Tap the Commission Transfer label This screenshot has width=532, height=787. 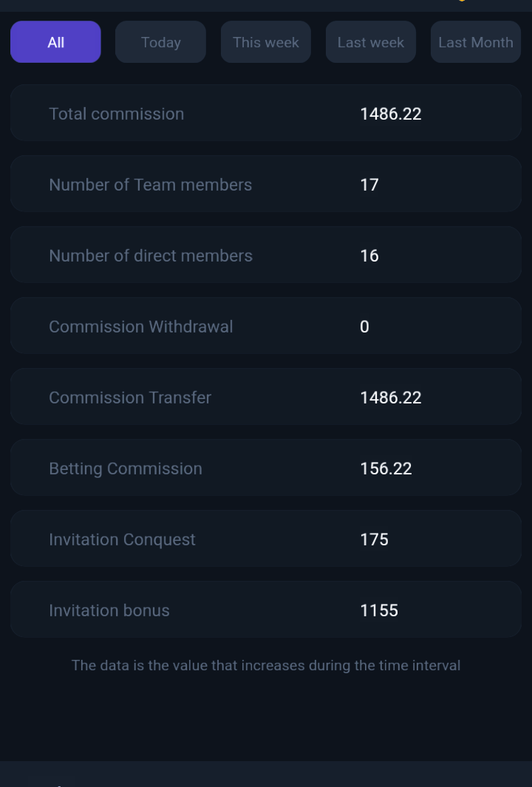point(130,398)
